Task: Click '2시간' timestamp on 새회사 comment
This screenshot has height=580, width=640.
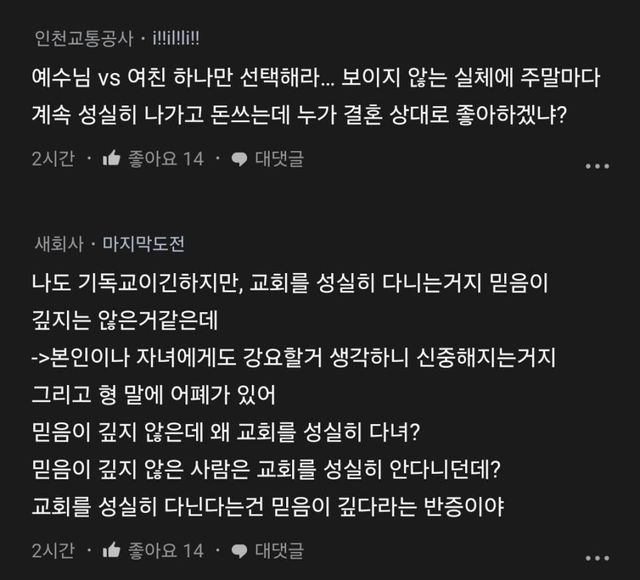Action: pyautogui.click(x=52, y=550)
